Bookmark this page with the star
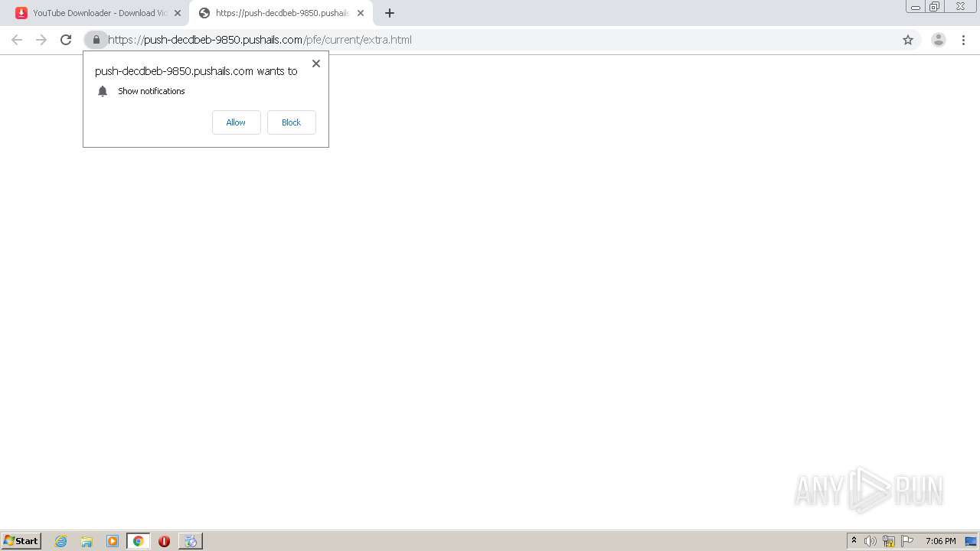Viewport: 980px width, 551px height. point(908,40)
